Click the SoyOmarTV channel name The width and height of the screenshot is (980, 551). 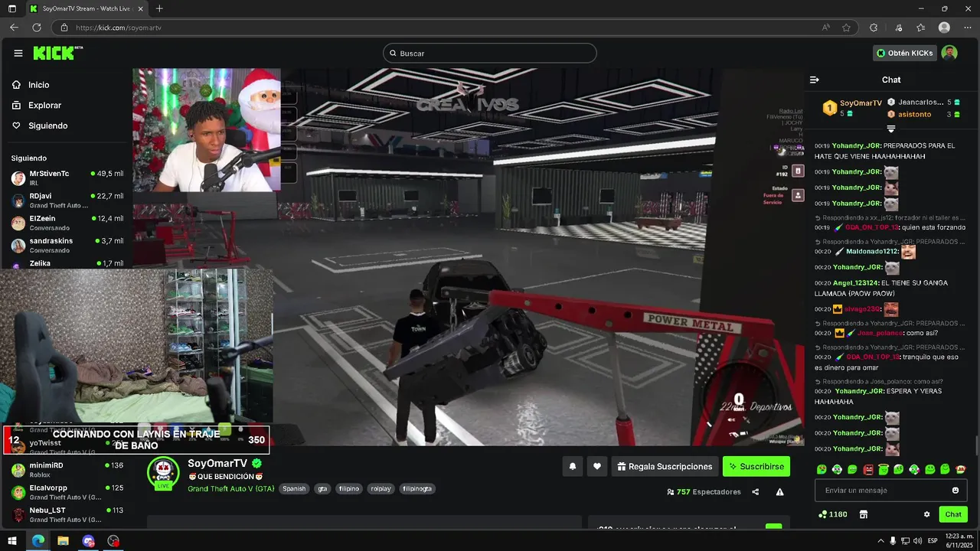pos(217,464)
